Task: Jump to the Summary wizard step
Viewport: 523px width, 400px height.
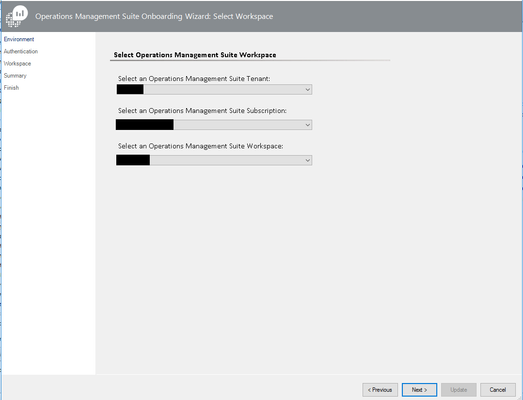Action: [x=15, y=76]
